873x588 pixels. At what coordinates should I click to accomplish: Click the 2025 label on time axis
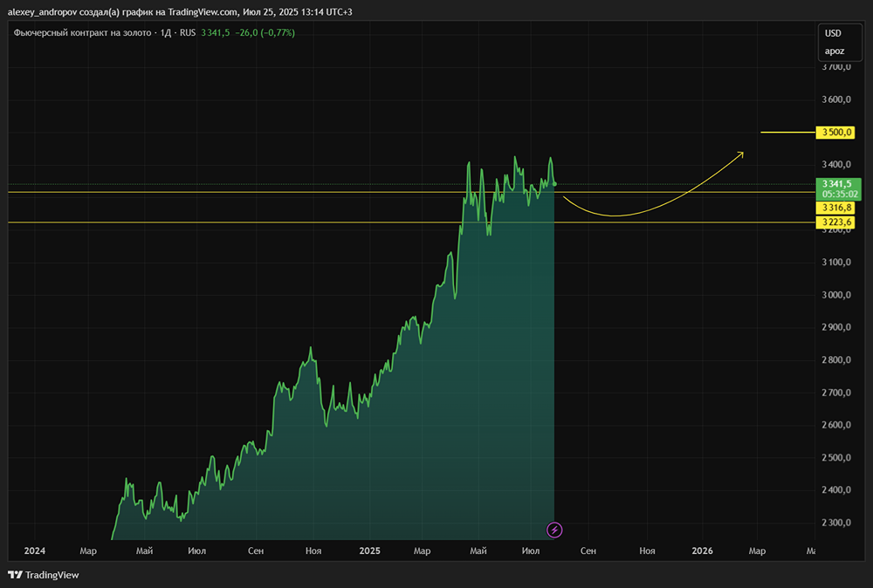pos(370,550)
